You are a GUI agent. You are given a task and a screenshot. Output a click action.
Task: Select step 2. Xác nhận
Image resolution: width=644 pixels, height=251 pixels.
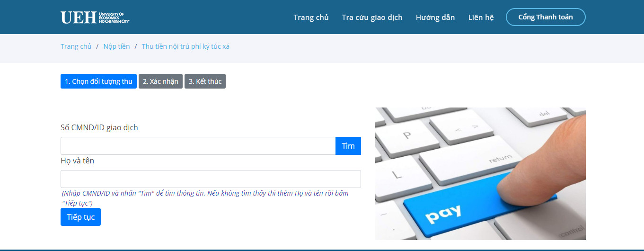pos(160,81)
